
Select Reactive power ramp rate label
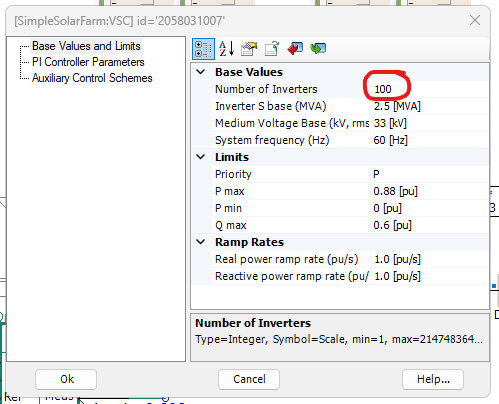point(292,276)
